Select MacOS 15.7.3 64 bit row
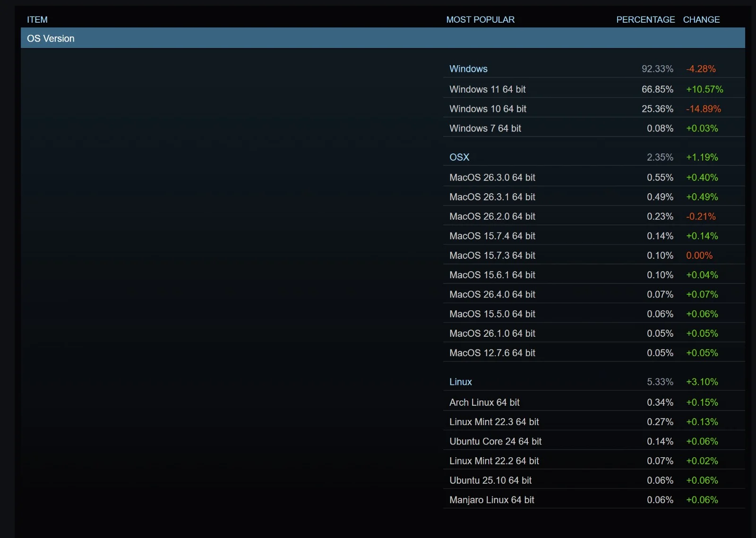The height and width of the screenshot is (538, 756). click(x=492, y=256)
